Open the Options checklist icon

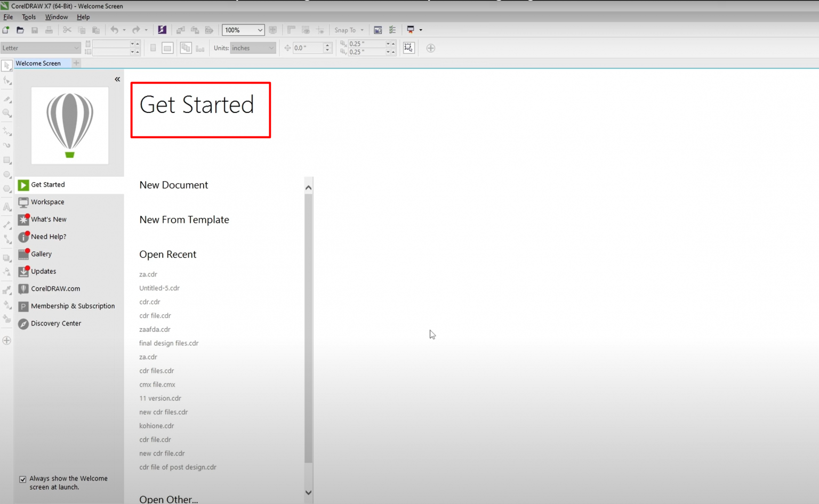392,30
